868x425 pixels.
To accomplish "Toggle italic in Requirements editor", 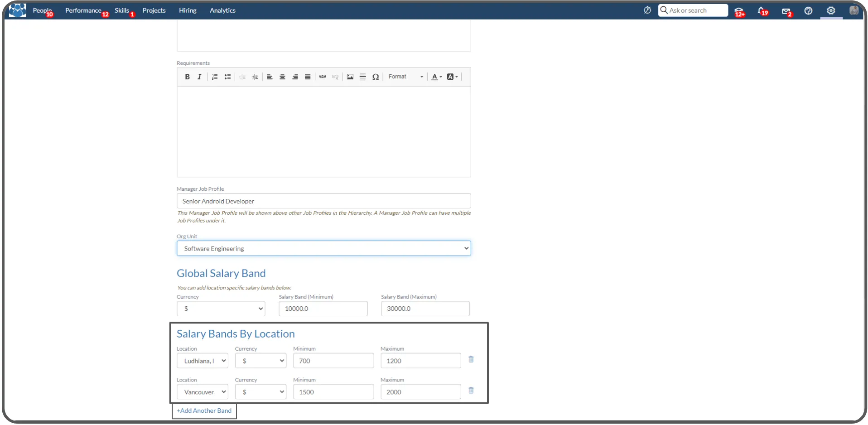I will [x=199, y=77].
